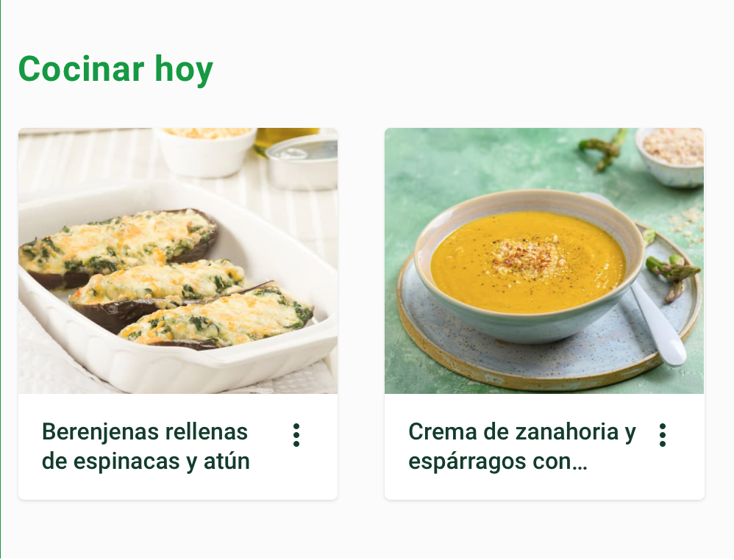
Task: Click the tuna can in the eggplant photo
Action: (302, 162)
